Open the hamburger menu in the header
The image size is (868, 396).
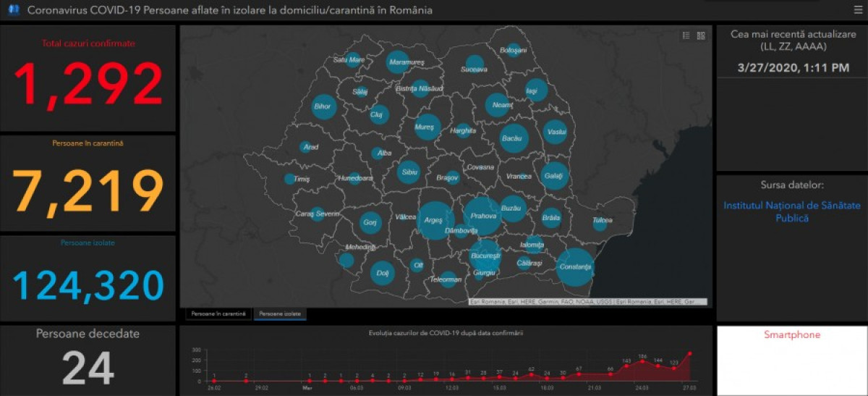coord(857,11)
